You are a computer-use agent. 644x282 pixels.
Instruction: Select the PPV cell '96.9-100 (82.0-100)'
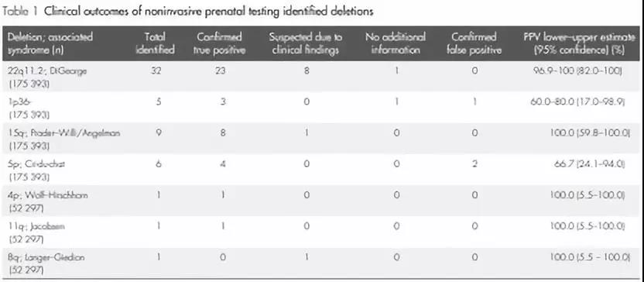577,70
